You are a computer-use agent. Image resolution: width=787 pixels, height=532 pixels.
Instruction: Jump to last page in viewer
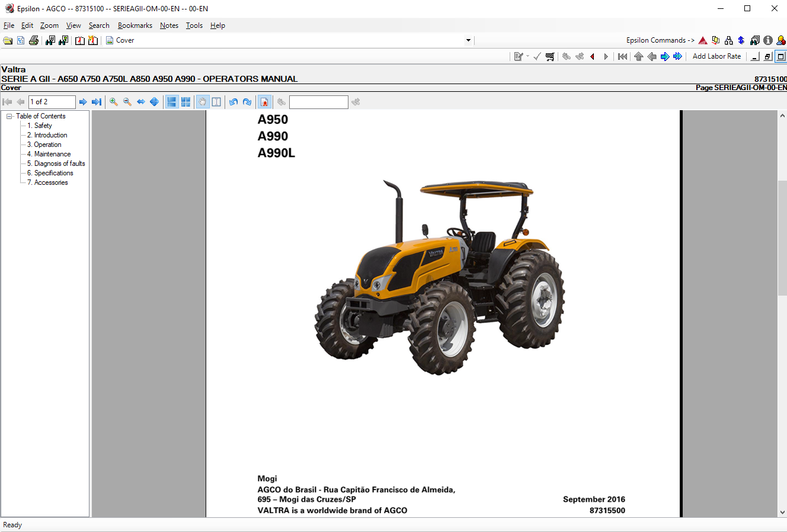click(97, 102)
